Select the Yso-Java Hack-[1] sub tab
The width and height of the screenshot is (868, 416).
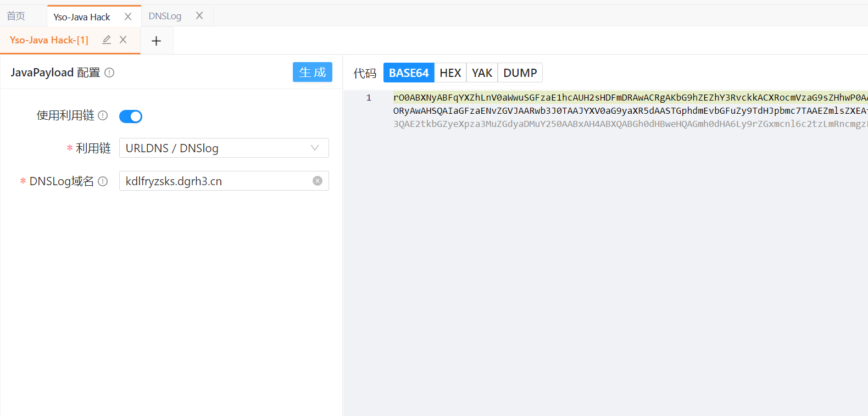coord(49,40)
